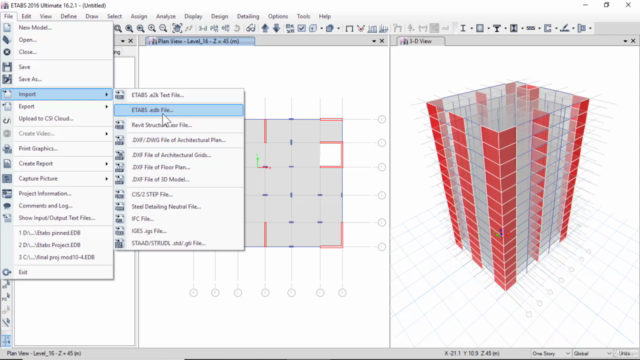This screenshot has height=360, width=640.
Task: Click the steel connection design icon
Action: 582,28
